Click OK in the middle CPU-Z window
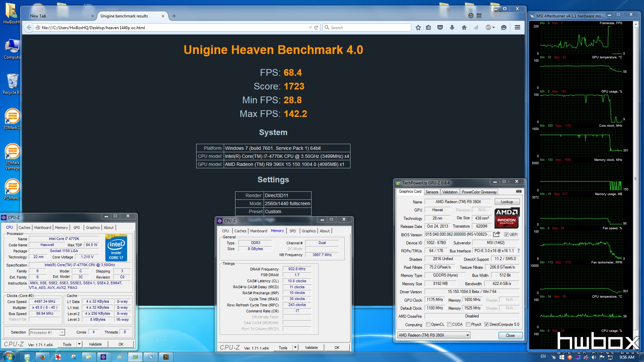Viewport: 644px width, 362px height. [x=337, y=348]
